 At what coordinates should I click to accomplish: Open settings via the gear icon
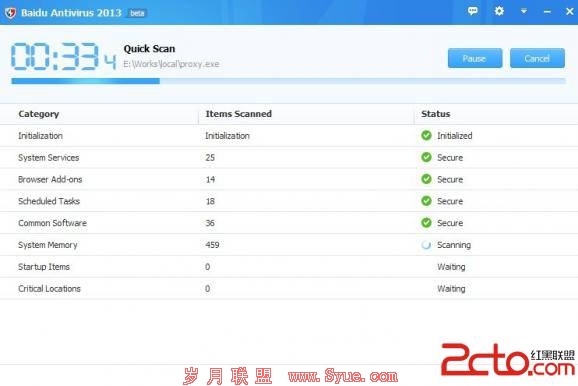pyautogui.click(x=499, y=11)
